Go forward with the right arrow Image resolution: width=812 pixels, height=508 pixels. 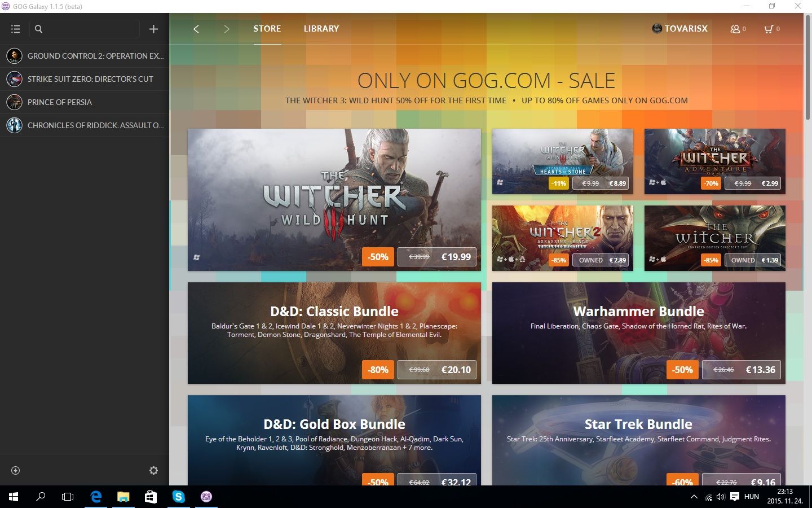click(226, 29)
